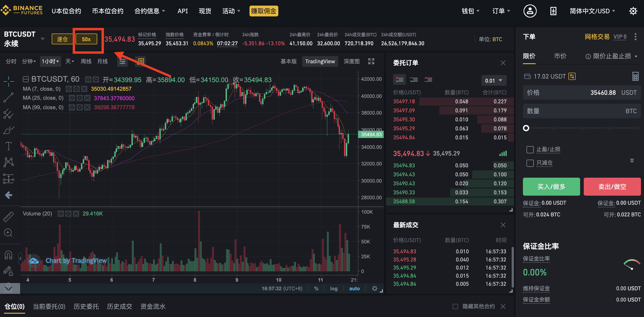Viewport: 644px width, 317px height.
Task: Select the text annotation tool
Action: (x=9, y=146)
